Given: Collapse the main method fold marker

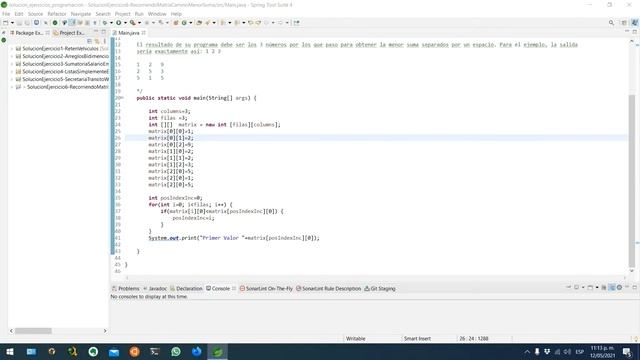Looking at the screenshot, I should [122, 98].
